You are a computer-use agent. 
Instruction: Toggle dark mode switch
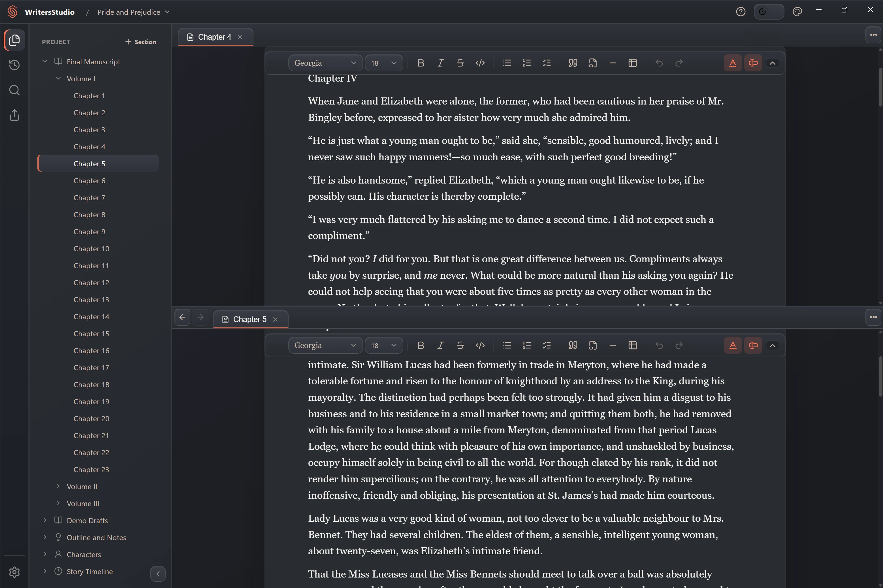pyautogui.click(x=769, y=12)
